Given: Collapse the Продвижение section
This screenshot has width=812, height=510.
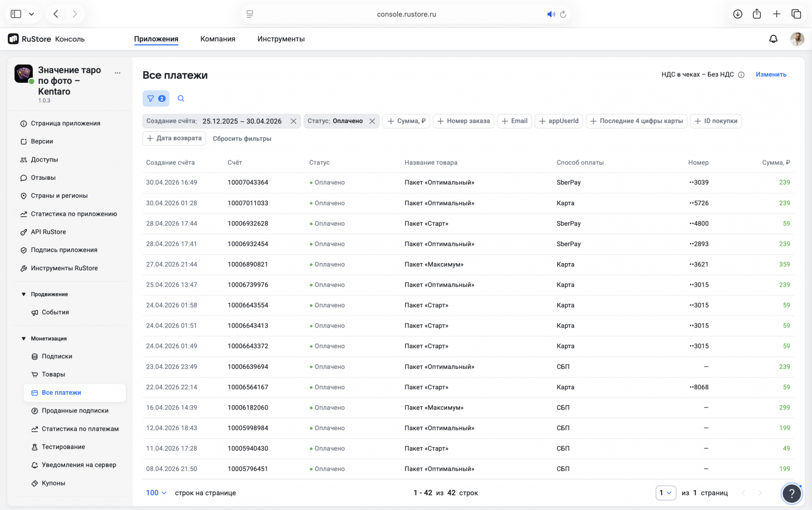Looking at the screenshot, I should [23, 294].
